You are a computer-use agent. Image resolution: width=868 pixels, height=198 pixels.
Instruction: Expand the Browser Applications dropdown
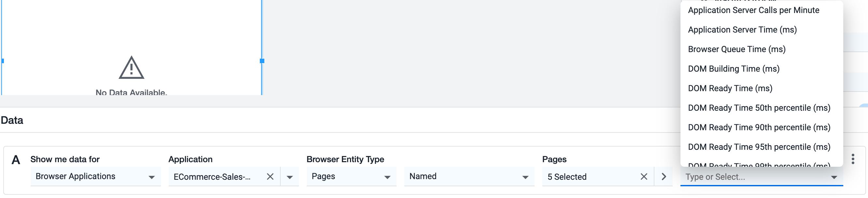tap(95, 177)
